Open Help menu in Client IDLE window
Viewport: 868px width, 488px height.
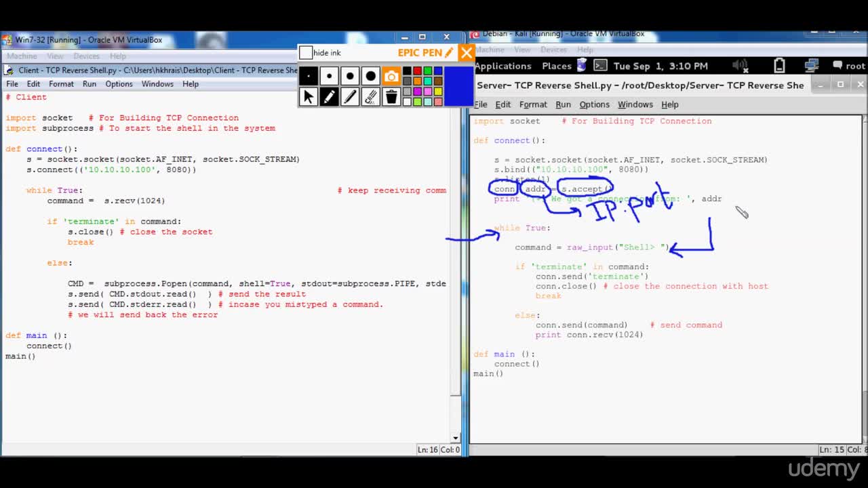pos(191,84)
